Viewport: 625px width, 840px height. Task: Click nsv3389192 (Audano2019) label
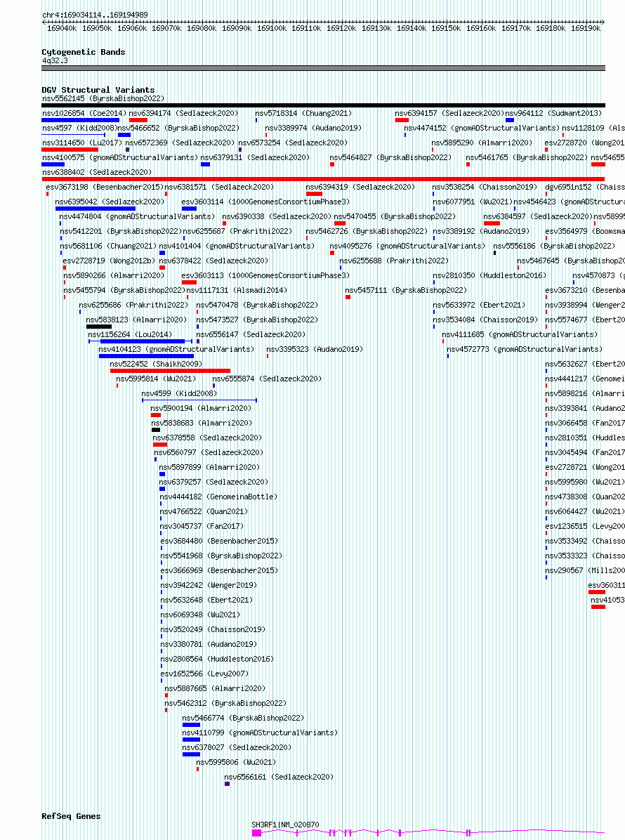[x=481, y=232]
